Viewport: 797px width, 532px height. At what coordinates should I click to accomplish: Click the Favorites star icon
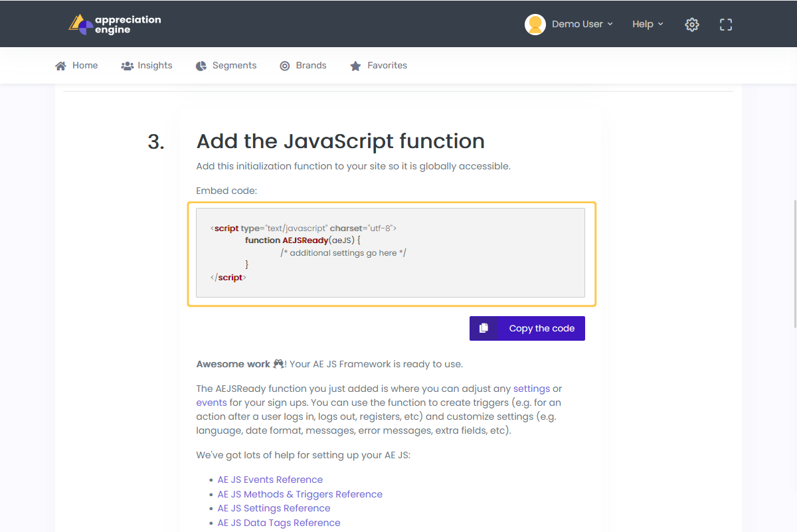click(356, 66)
